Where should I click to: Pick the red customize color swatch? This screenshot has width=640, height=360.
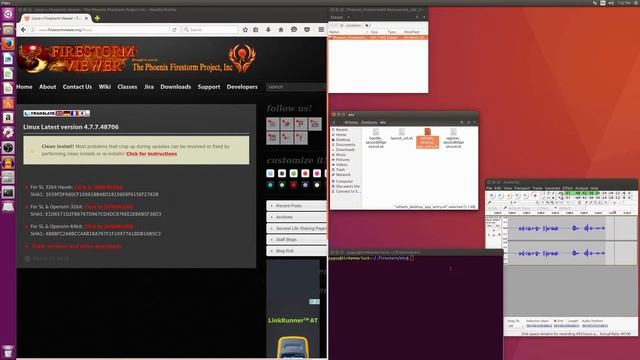[x=305, y=173]
